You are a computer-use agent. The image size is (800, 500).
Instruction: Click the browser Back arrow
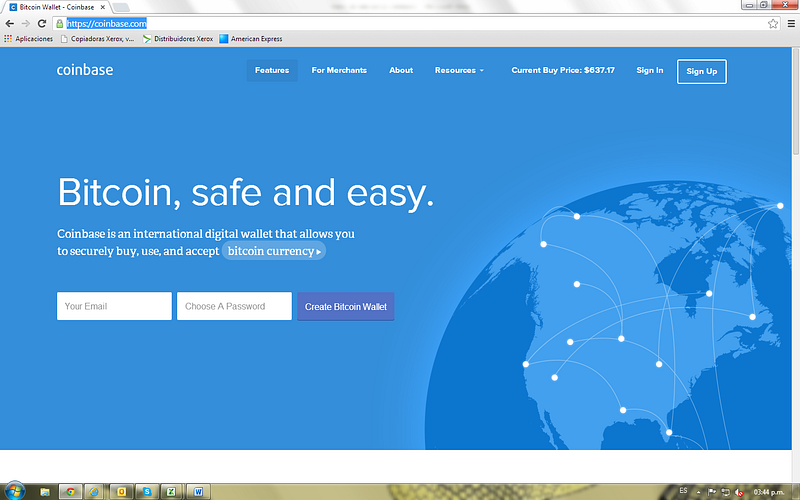pos(9,23)
